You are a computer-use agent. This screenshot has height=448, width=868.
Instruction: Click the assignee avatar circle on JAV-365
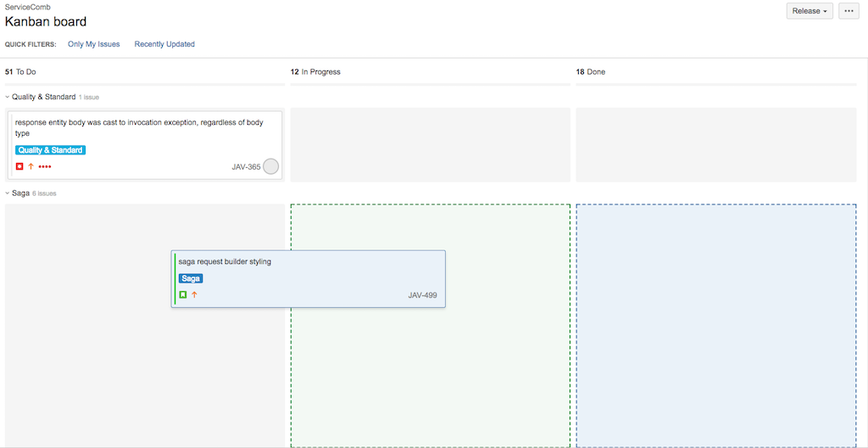[270, 166]
